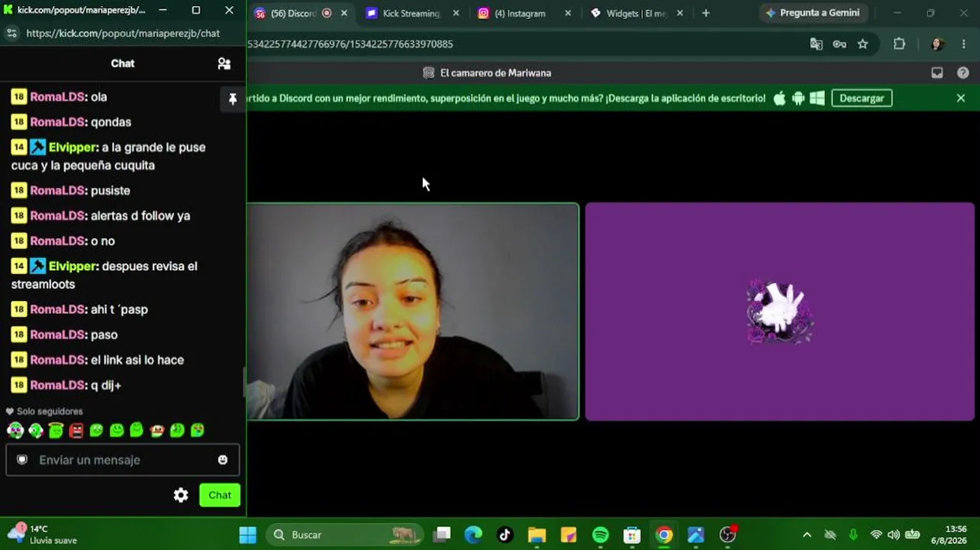The height and width of the screenshot is (550, 980).
Task: Open the Chrome extensions puzzle icon
Action: (899, 44)
